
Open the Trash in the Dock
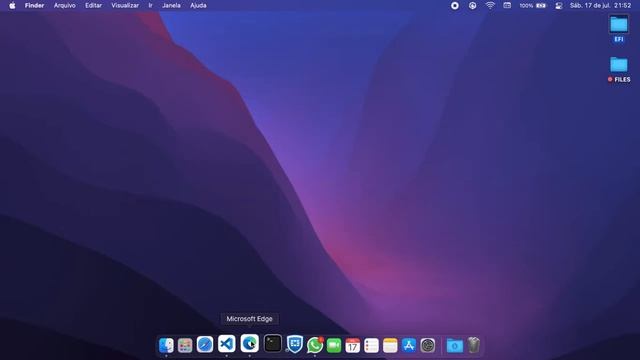tap(473, 345)
